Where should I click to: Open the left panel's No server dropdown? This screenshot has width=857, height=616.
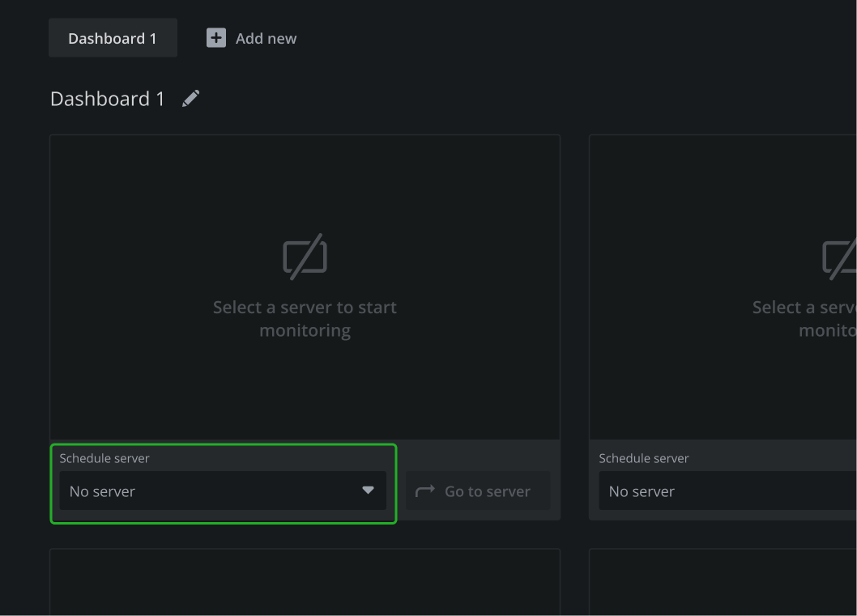211,491
